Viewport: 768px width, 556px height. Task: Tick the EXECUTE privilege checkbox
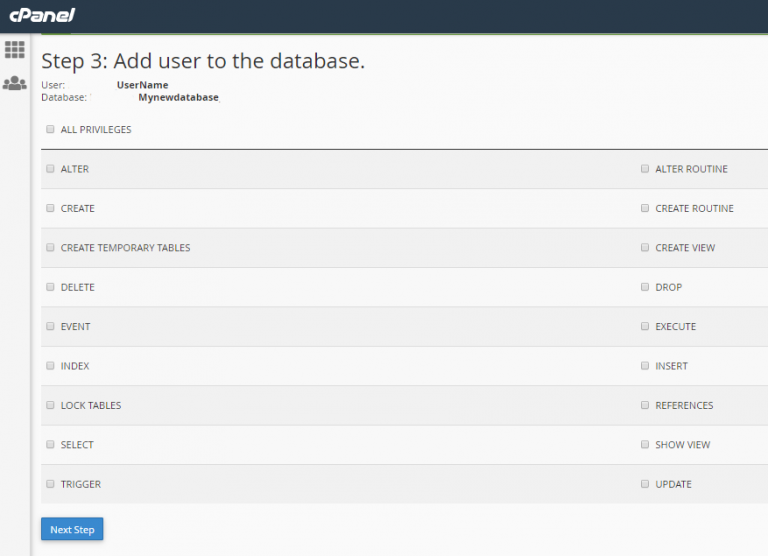pos(645,326)
